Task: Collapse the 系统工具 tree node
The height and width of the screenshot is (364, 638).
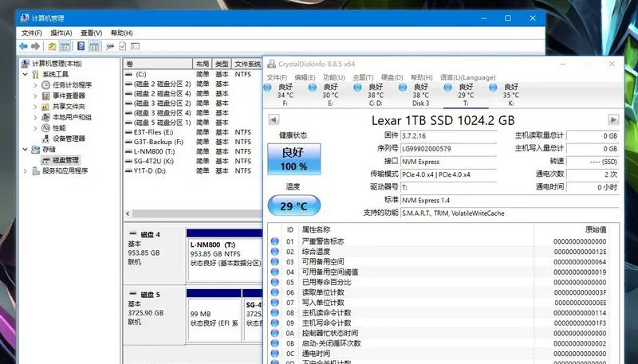Action: 26,74
